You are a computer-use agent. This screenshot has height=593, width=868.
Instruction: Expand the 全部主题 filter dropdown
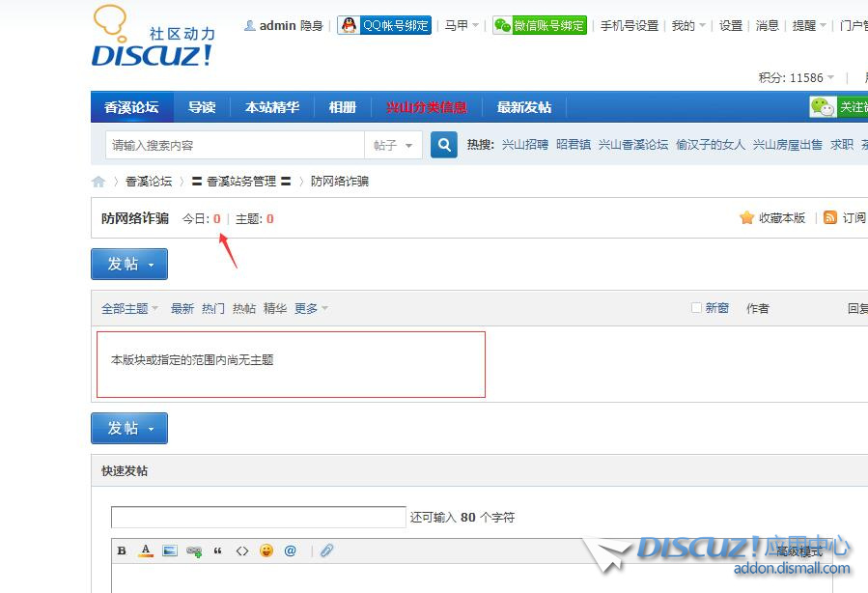coord(129,308)
